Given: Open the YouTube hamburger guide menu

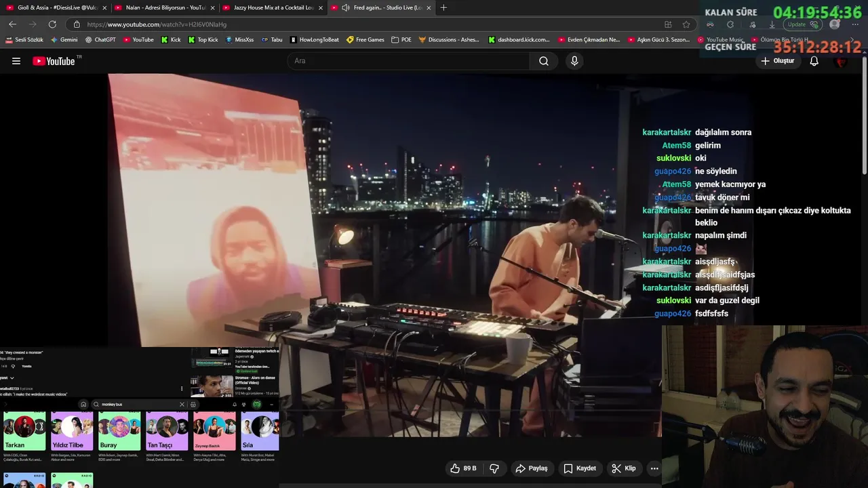Looking at the screenshot, I should click(x=16, y=61).
